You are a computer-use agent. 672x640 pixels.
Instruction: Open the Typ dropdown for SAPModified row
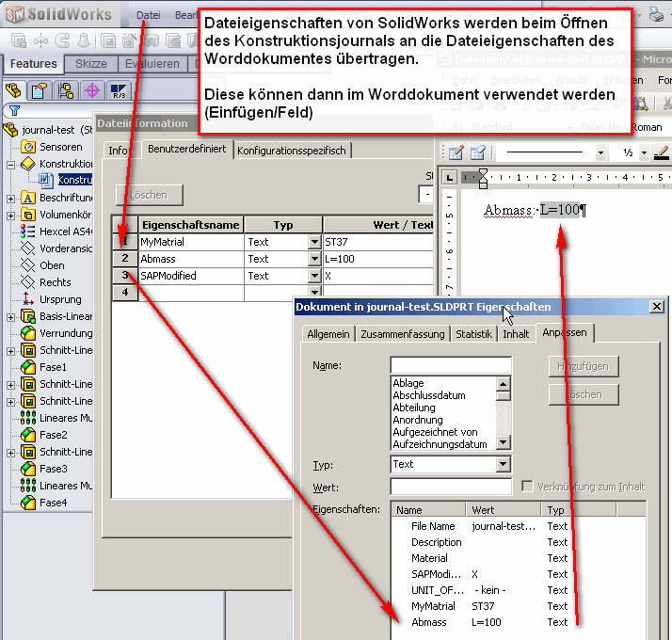click(x=314, y=276)
